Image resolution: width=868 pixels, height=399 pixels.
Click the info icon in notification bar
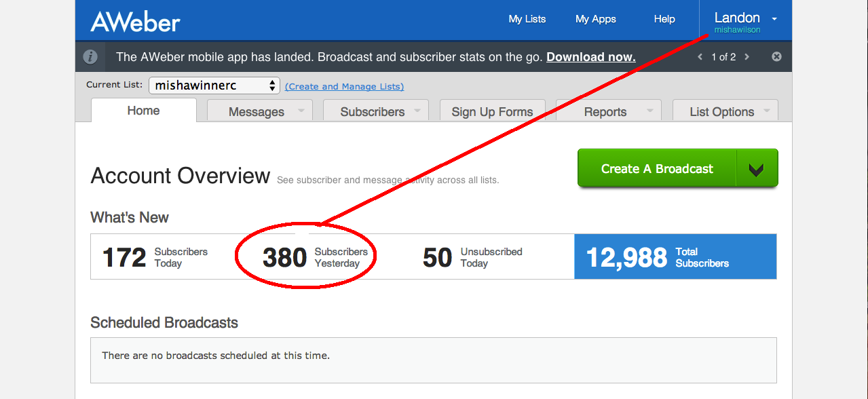tap(90, 57)
